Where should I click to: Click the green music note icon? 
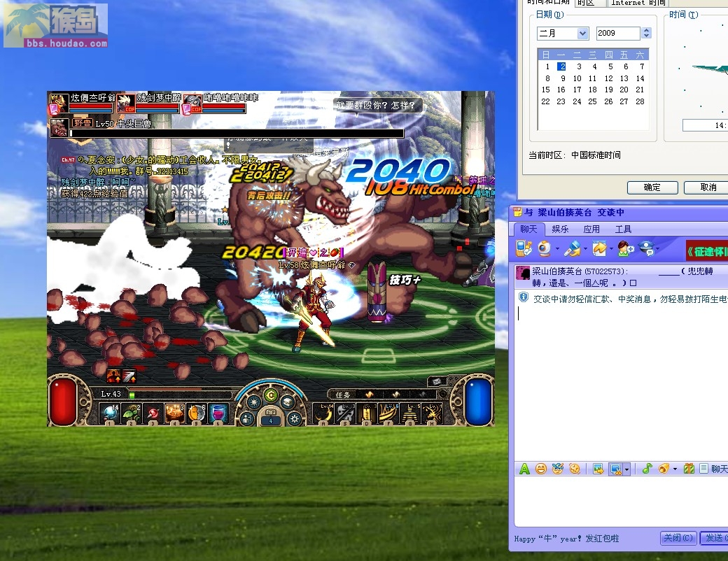click(647, 469)
